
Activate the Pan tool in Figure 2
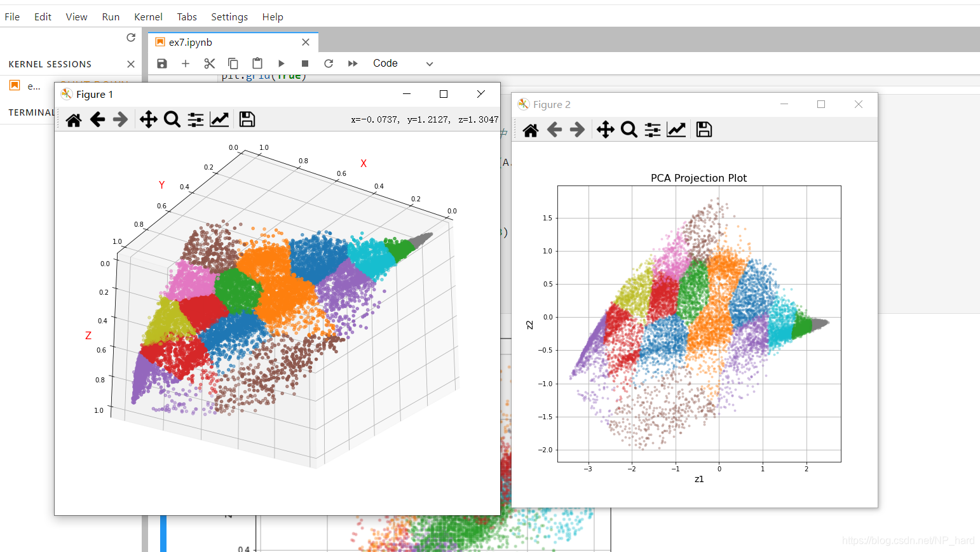(606, 130)
